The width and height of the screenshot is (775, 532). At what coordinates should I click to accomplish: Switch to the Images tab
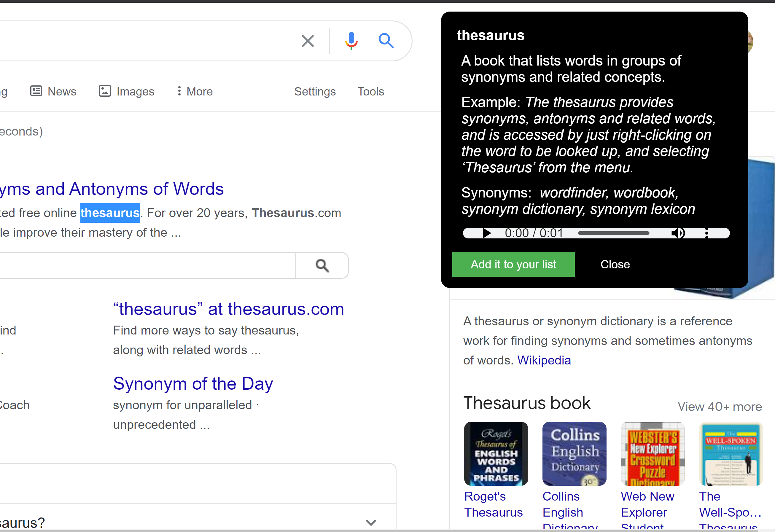click(127, 91)
